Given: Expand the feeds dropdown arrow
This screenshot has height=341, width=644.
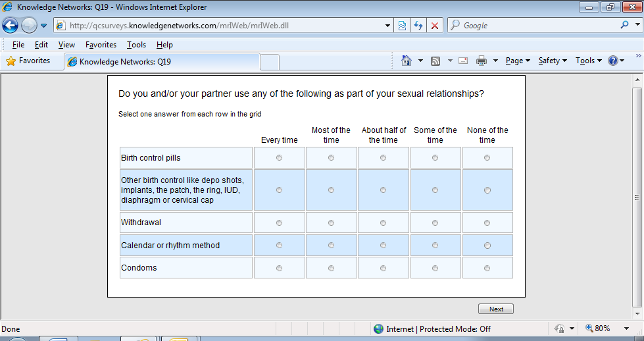Looking at the screenshot, I should pyautogui.click(x=450, y=61).
